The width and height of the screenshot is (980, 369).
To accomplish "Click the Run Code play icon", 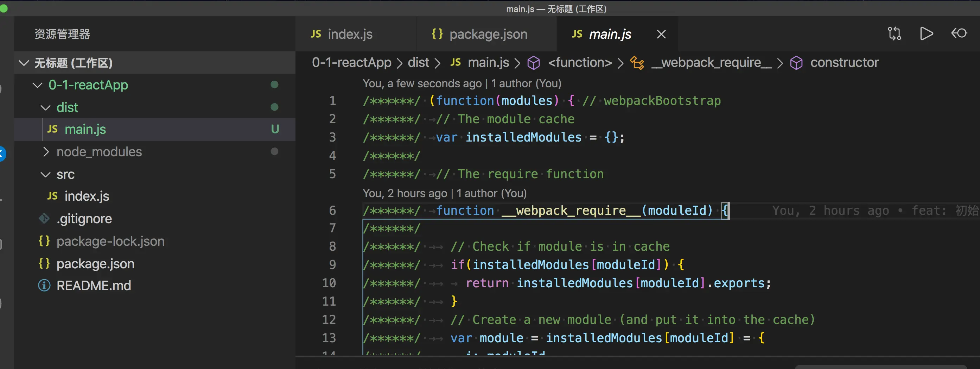I will coord(926,33).
